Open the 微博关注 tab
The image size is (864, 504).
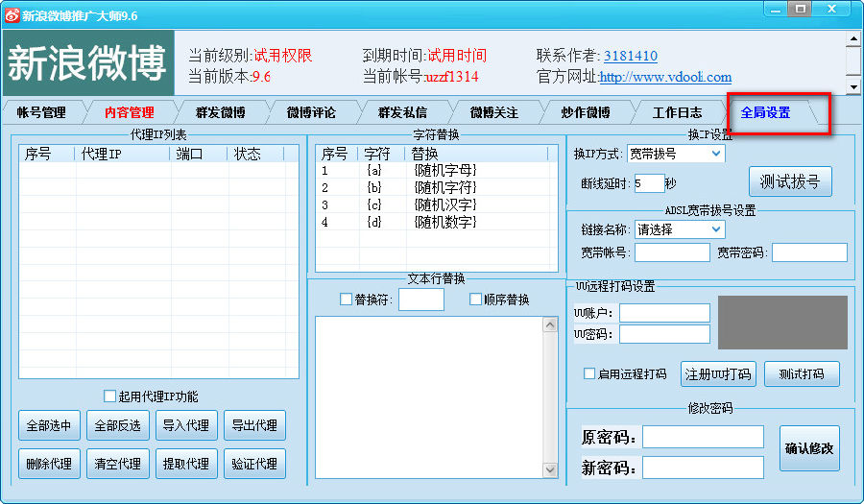pyautogui.click(x=494, y=112)
